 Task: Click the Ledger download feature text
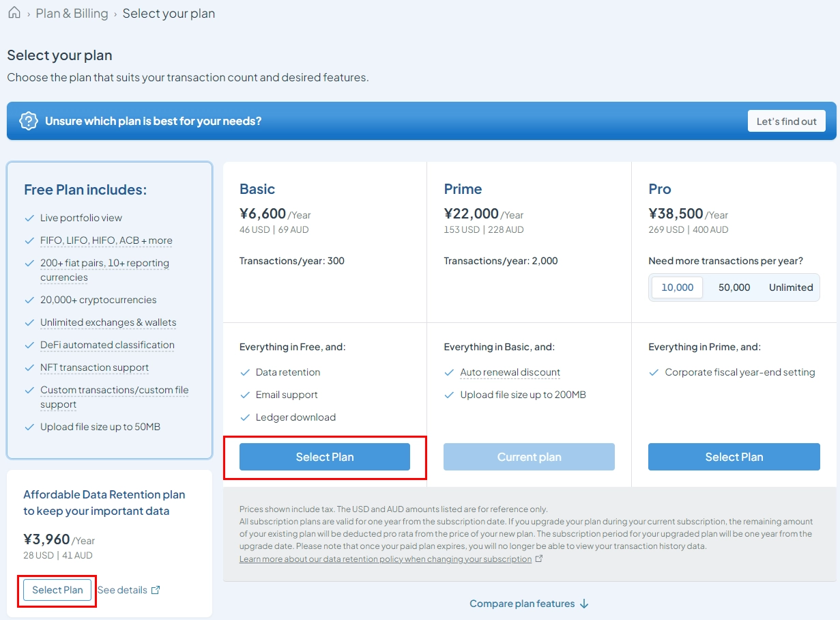(x=295, y=417)
